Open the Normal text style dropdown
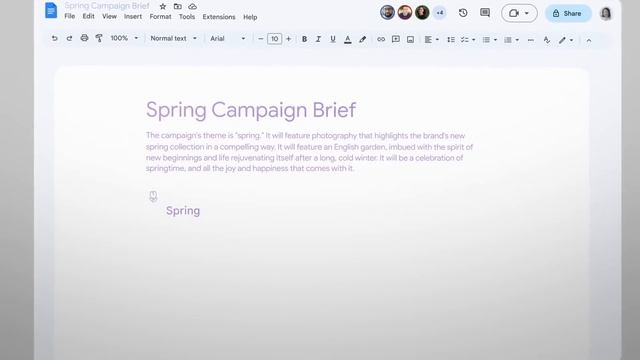 click(173, 38)
